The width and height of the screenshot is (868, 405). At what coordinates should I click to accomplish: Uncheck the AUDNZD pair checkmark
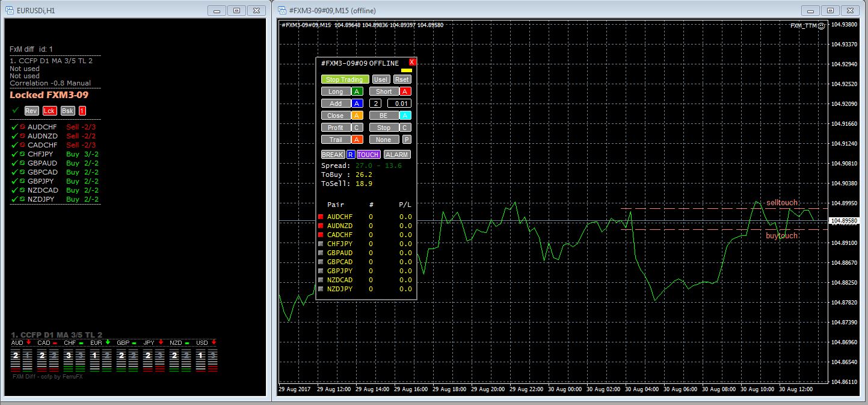[x=14, y=136]
